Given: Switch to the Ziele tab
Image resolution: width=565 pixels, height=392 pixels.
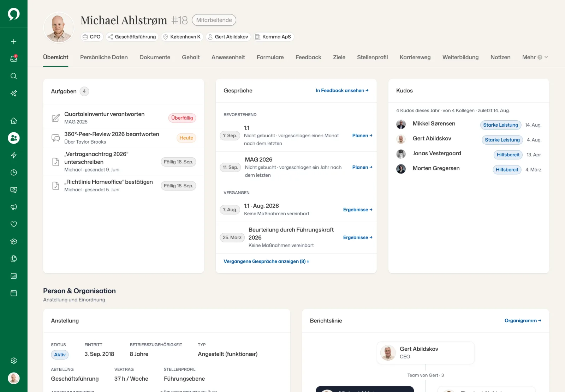Looking at the screenshot, I should pyautogui.click(x=339, y=57).
